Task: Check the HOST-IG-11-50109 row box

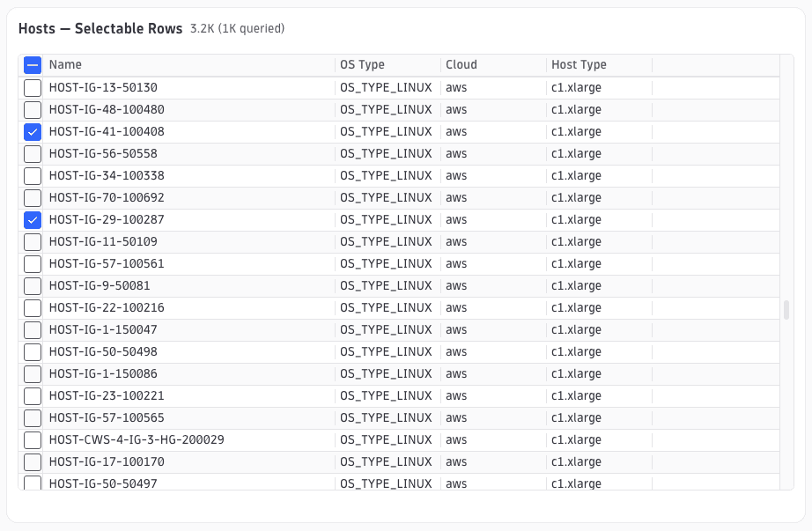Action: click(x=33, y=242)
